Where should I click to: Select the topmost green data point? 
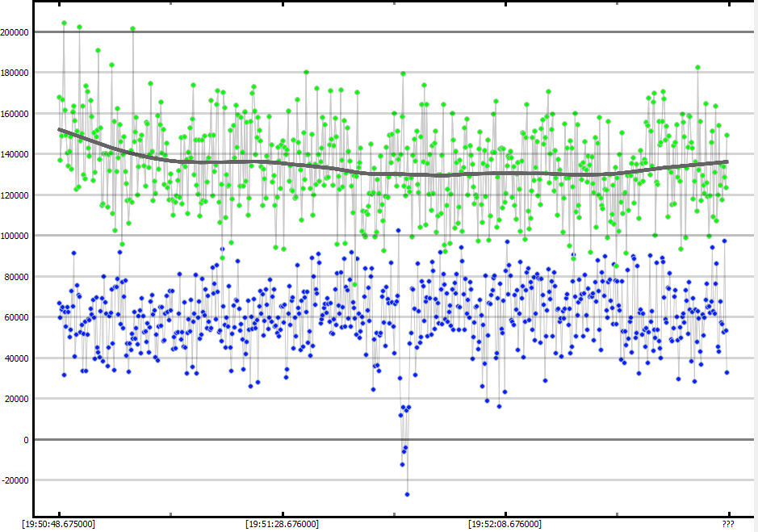(65, 23)
